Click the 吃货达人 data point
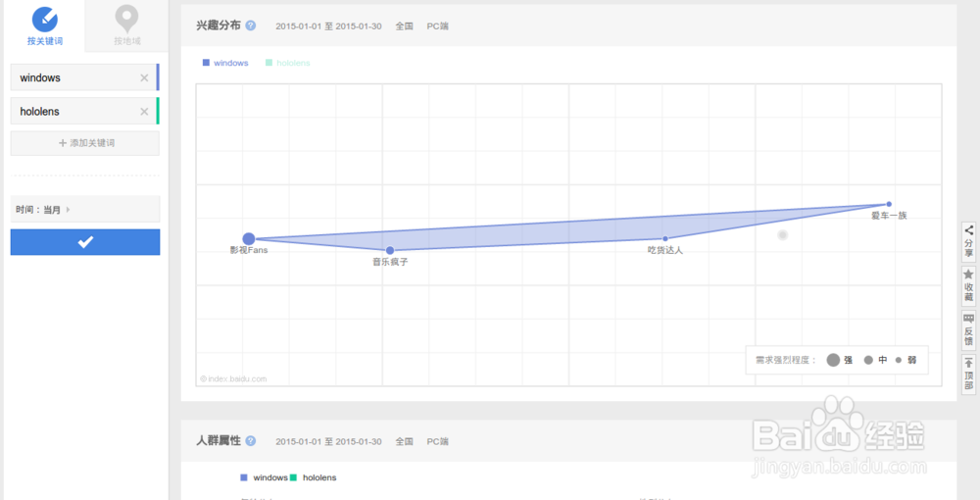 point(665,239)
